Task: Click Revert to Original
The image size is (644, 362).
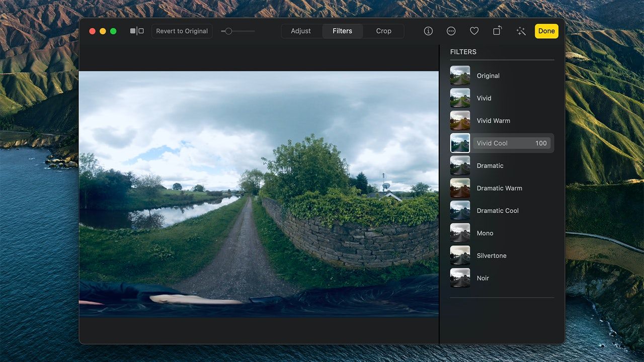Action: click(182, 31)
